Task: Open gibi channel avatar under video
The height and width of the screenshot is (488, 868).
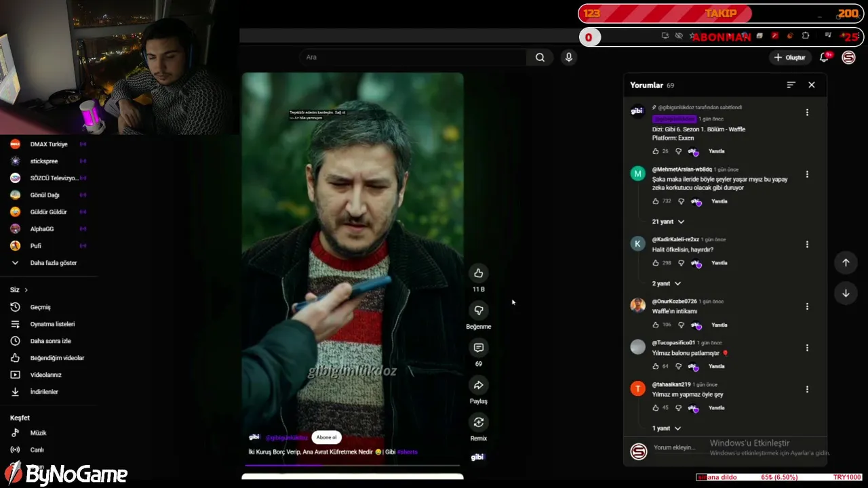Action: [x=254, y=438]
